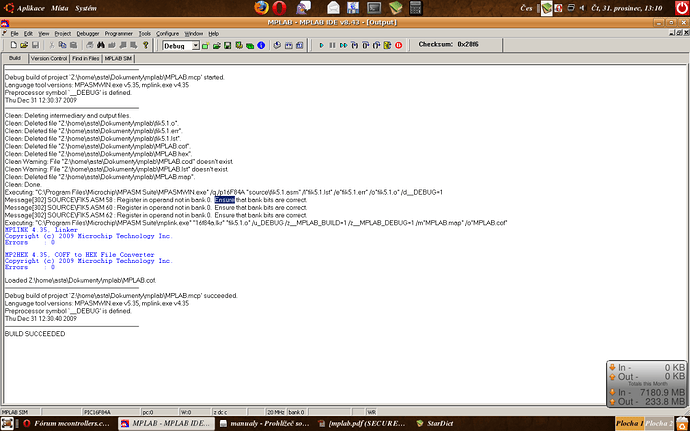Click the red power button in the panel
The height and width of the screenshot is (431, 690).
(682, 8)
